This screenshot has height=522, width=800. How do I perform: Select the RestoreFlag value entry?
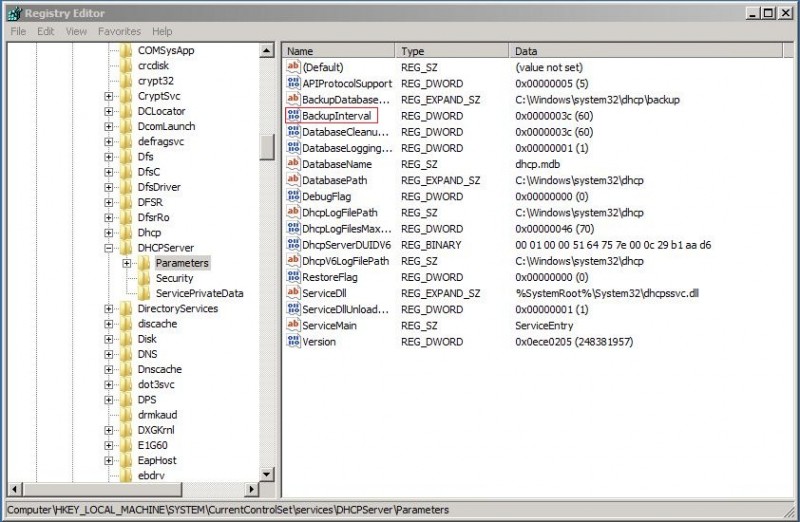click(329, 277)
